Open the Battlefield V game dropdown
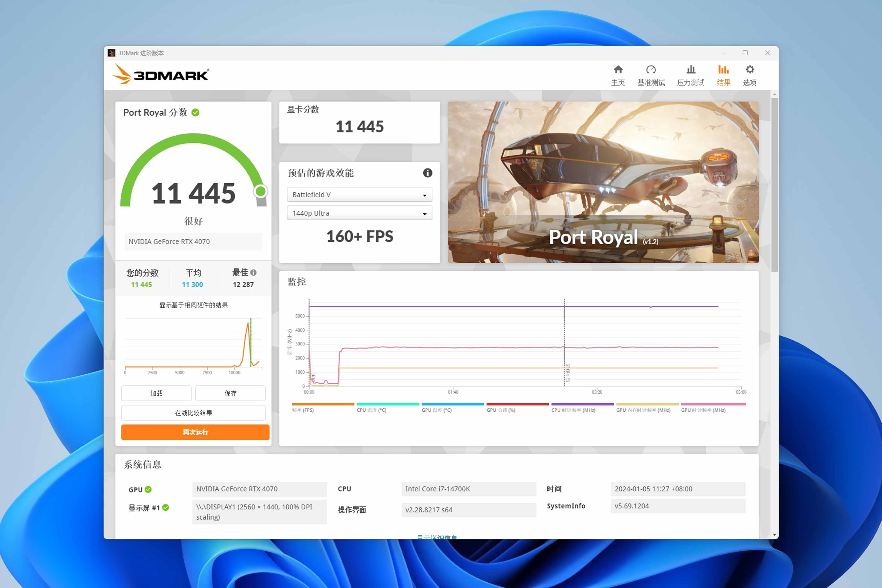882x588 pixels. coord(360,195)
